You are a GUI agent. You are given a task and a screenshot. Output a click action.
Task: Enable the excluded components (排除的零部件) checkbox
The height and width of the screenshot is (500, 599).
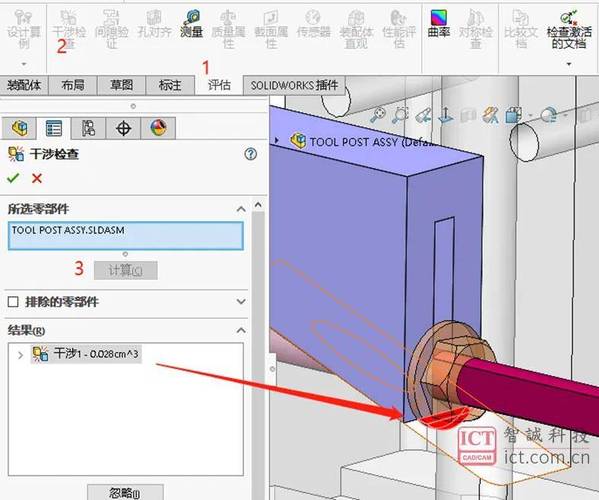point(13,302)
